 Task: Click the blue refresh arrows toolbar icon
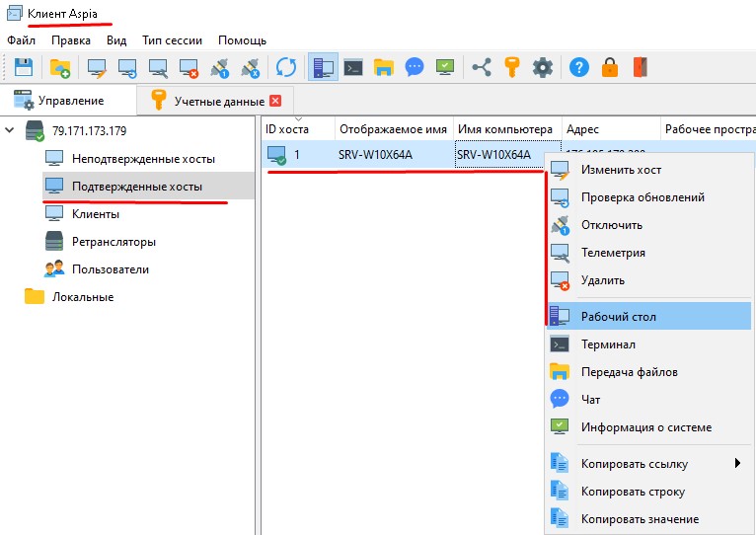click(286, 67)
